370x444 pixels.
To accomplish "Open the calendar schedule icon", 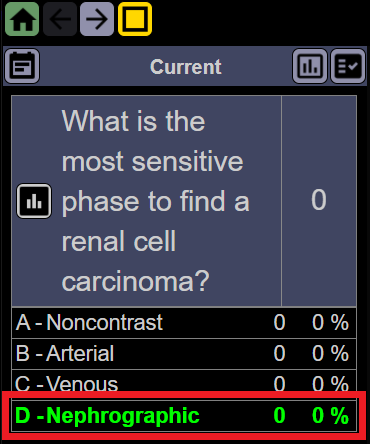I will pos(22,66).
